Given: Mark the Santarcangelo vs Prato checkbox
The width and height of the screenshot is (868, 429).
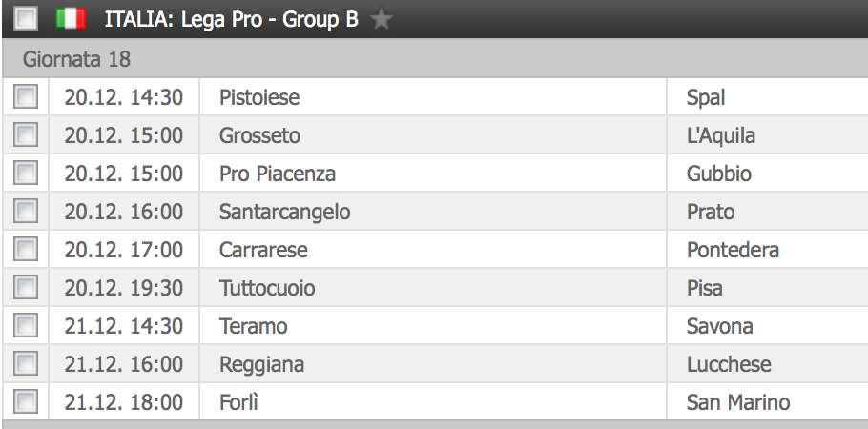Looking at the screenshot, I should coord(26,211).
